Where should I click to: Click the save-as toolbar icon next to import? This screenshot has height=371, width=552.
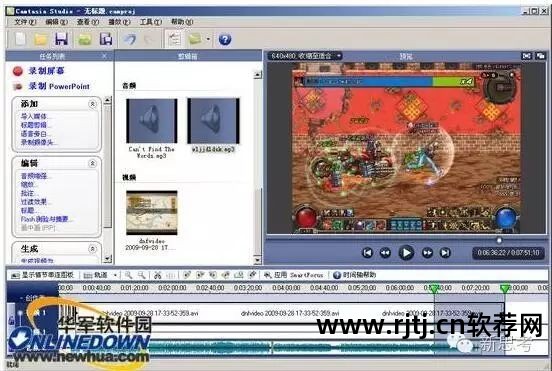point(106,39)
